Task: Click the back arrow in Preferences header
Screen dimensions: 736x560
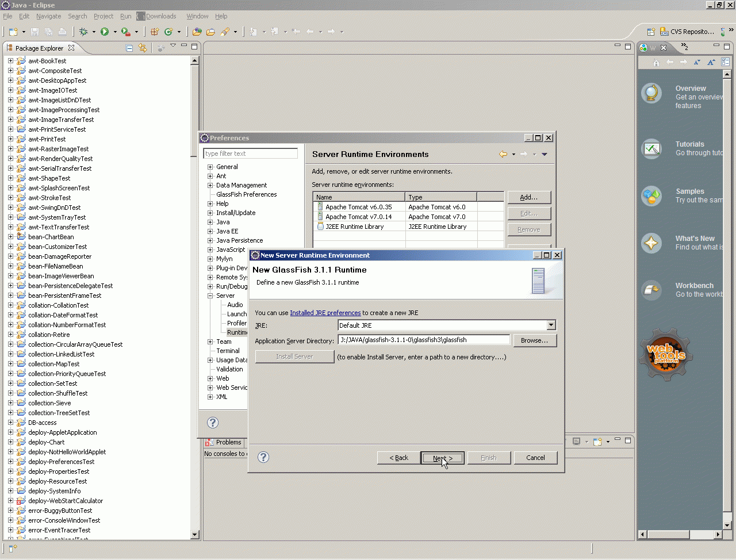Action: 503,154
